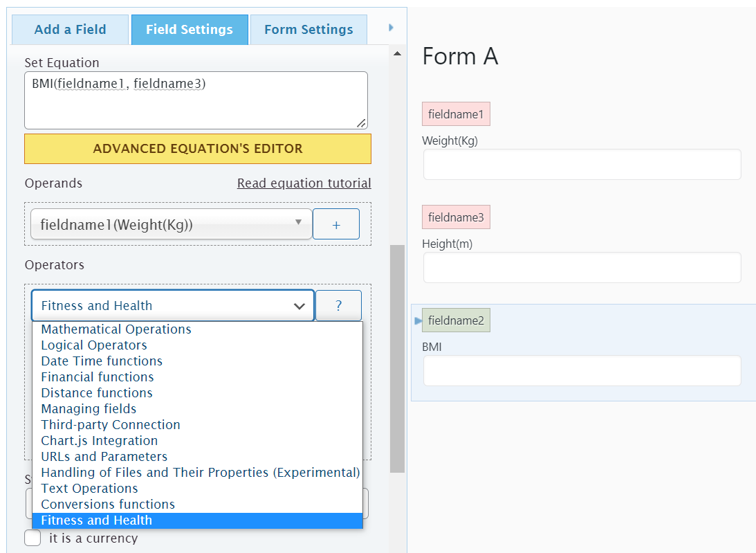Click the plus button next to operands
Image resolution: width=756 pixels, height=553 pixels.
click(336, 224)
